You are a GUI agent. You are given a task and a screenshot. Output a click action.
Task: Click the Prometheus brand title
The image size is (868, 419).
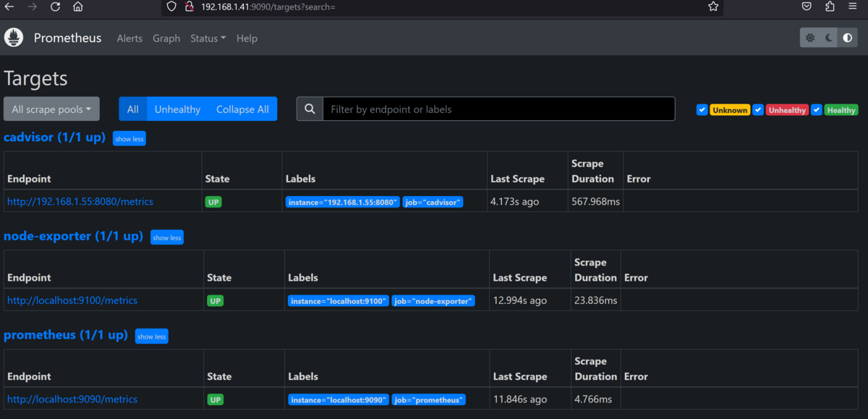click(67, 38)
